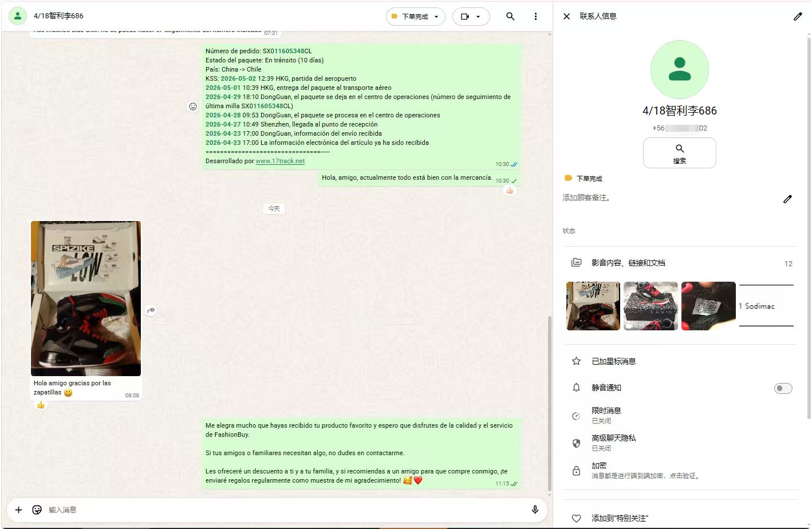Image resolution: width=812 pixels, height=529 pixels.
Task: Open chat menu with three dots
Action: [535, 16]
